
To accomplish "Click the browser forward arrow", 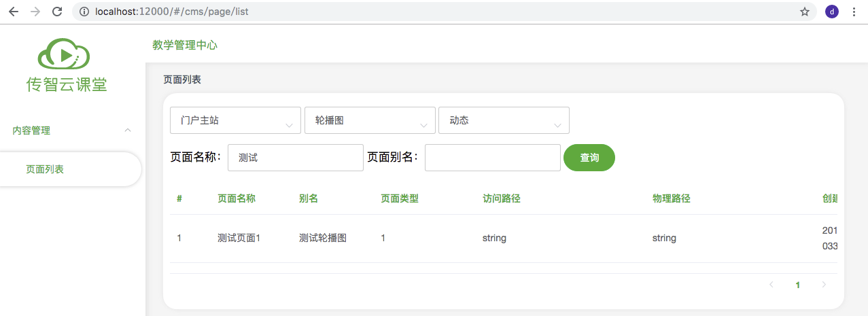I will pyautogui.click(x=35, y=12).
